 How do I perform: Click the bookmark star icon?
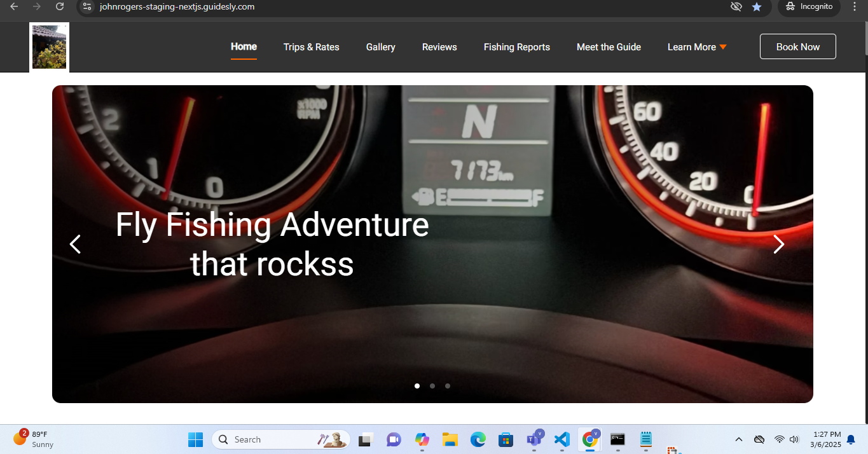(756, 6)
